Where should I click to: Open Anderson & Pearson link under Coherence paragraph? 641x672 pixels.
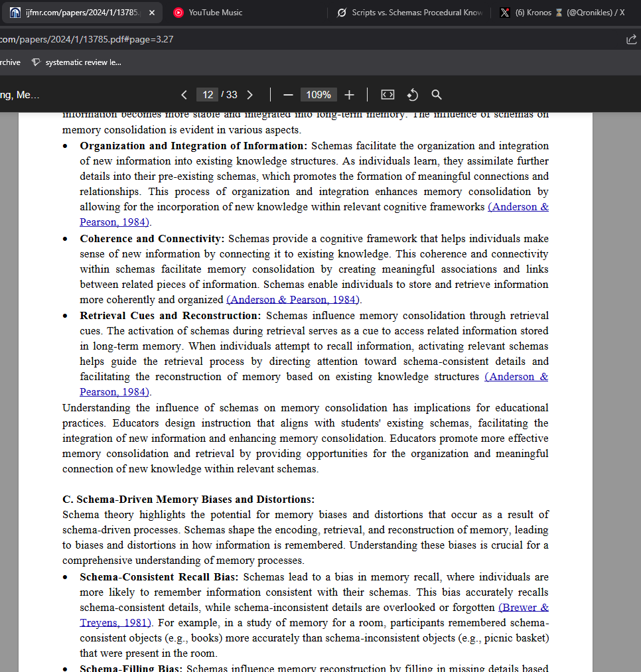point(293,300)
